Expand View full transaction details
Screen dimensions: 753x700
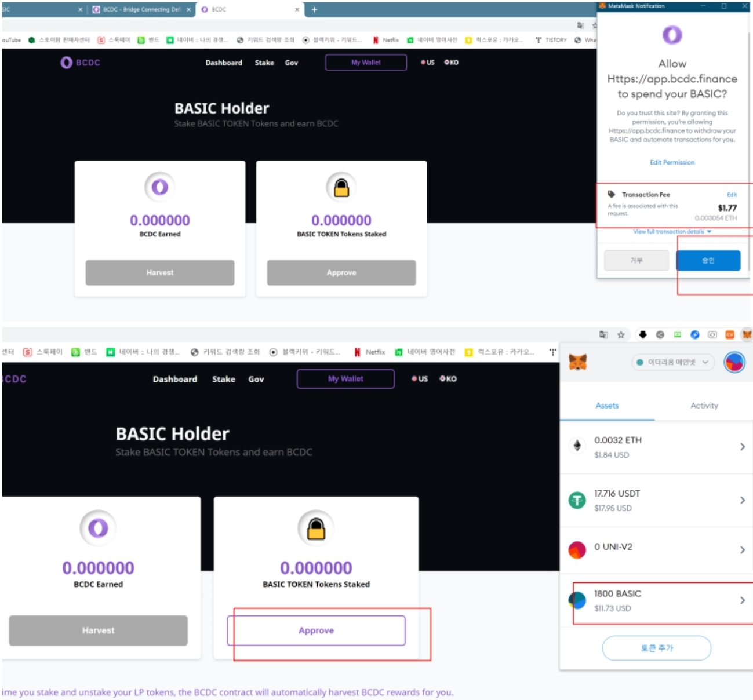click(672, 231)
